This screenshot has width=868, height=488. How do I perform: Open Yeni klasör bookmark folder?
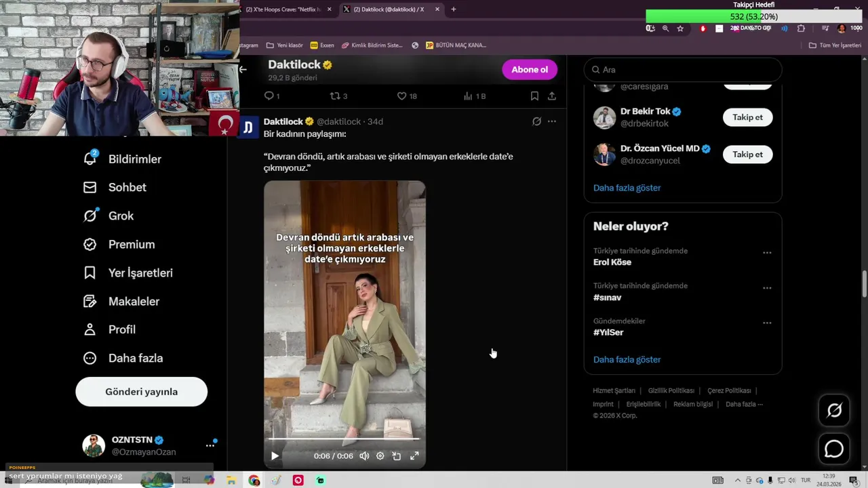click(x=285, y=45)
